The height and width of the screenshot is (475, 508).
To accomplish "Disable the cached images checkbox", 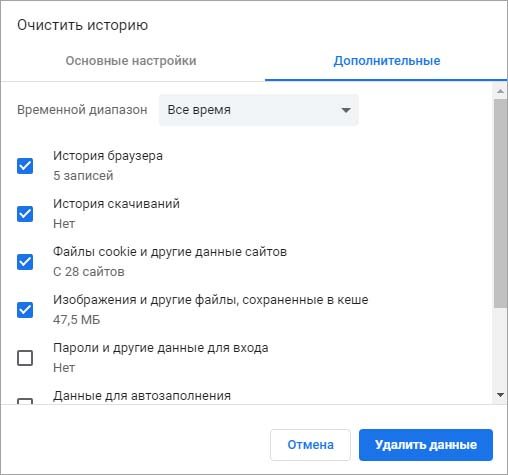I will click(25, 310).
